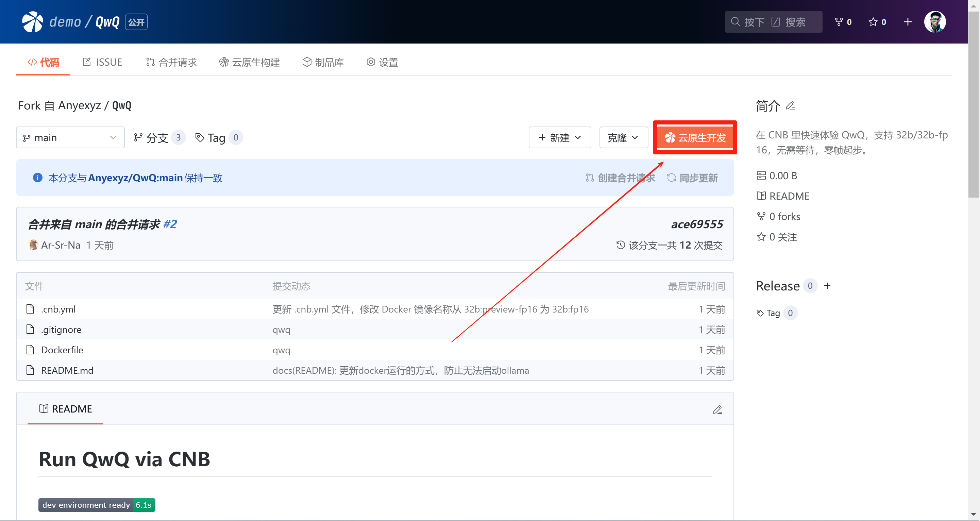Open the 设置 tab
This screenshot has width=980, height=521.
[382, 62]
